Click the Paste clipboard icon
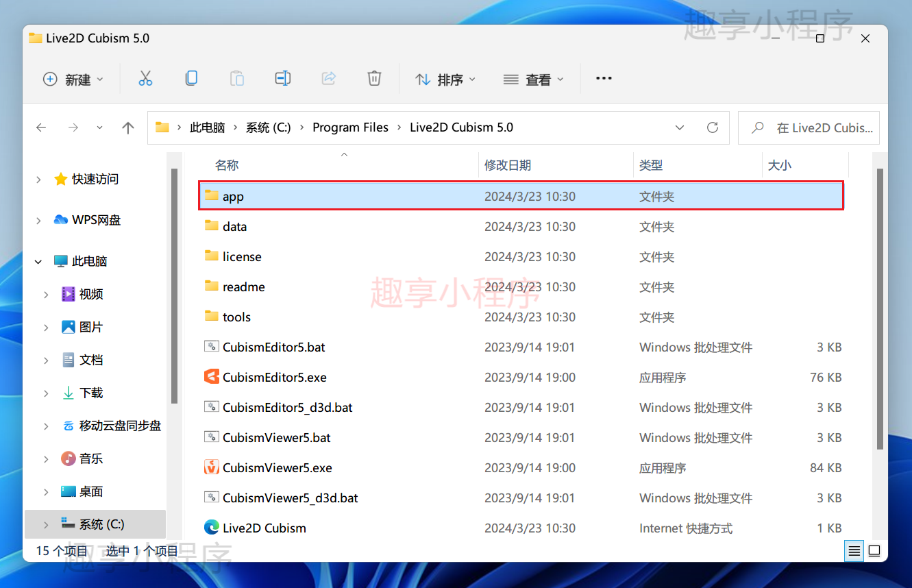 tap(237, 78)
